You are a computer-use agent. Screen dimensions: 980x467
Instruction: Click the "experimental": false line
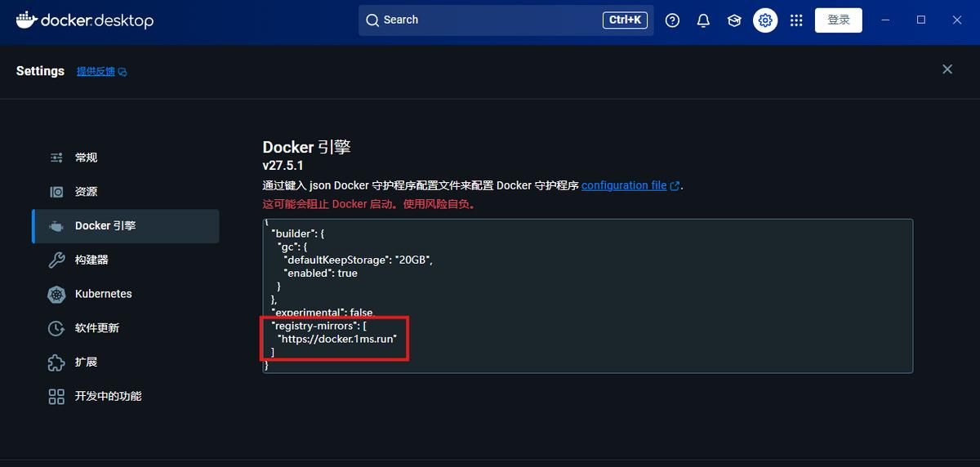(x=322, y=313)
